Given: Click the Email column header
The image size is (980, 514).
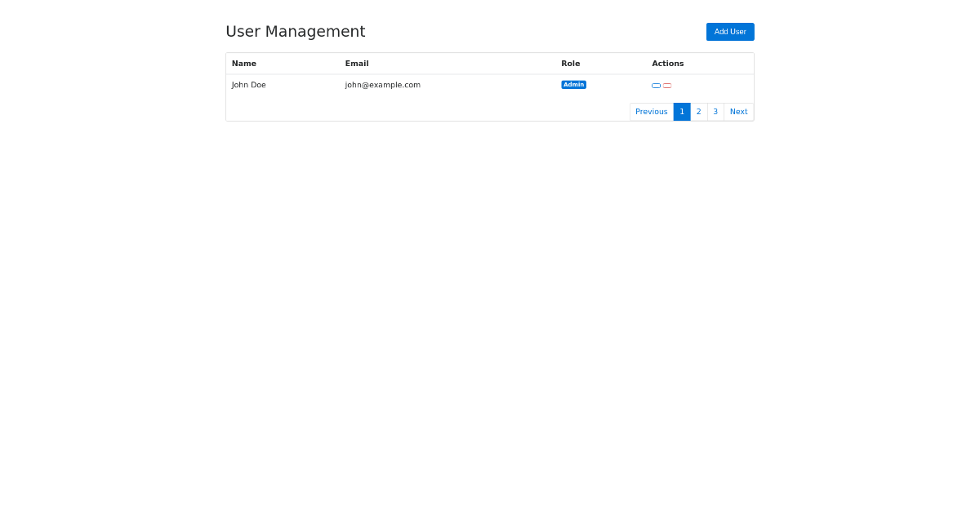Looking at the screenshot, I should [357, 64].
